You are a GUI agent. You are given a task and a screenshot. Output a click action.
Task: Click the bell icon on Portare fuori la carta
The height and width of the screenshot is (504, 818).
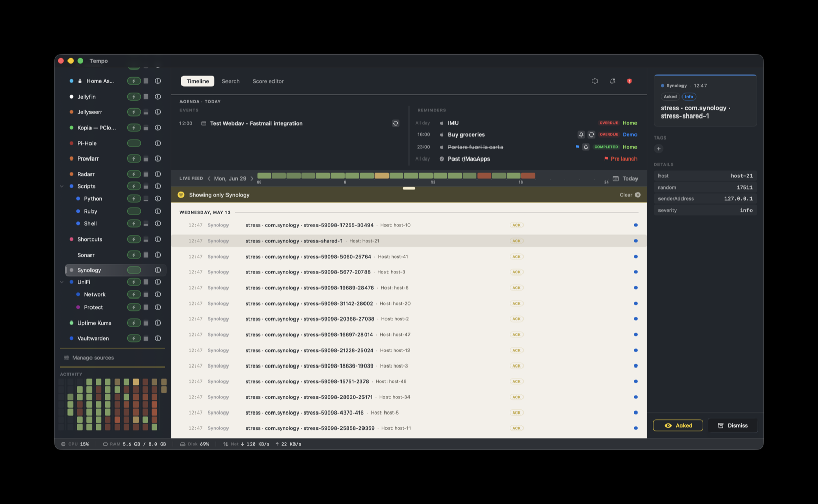pos(586,147)
